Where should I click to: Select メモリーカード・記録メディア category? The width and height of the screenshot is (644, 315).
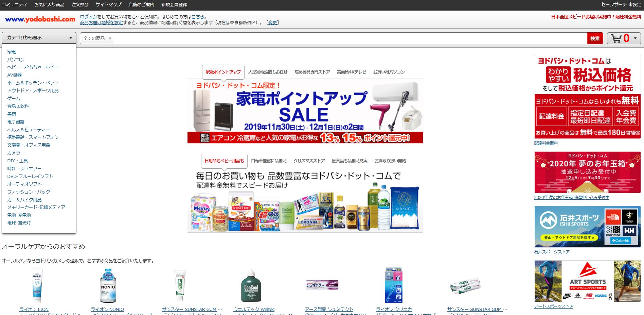[36, 207]
